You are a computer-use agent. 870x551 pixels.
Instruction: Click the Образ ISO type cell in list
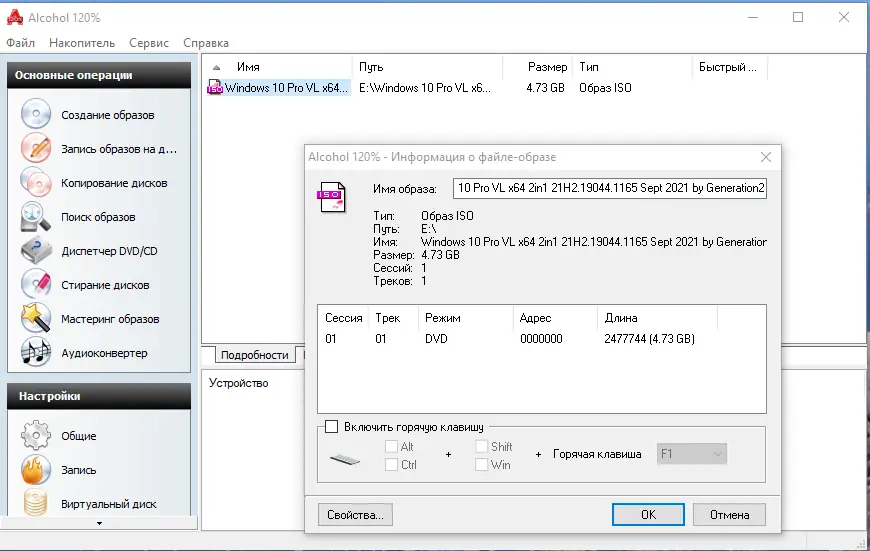tap(605, 88)
